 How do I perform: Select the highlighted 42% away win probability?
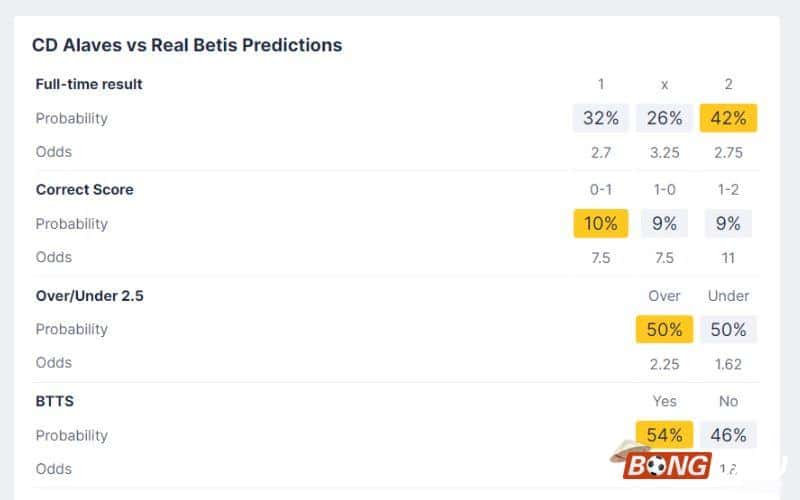click(x=728, y=118)
